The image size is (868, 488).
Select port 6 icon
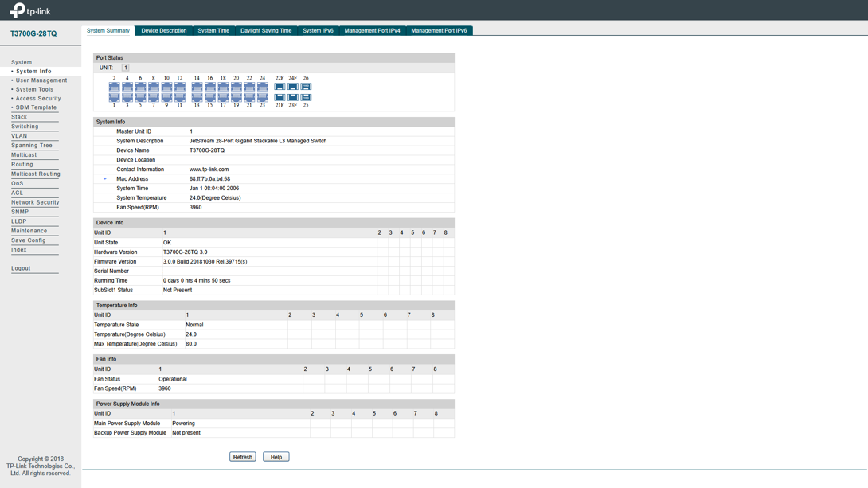pos(141,87)
